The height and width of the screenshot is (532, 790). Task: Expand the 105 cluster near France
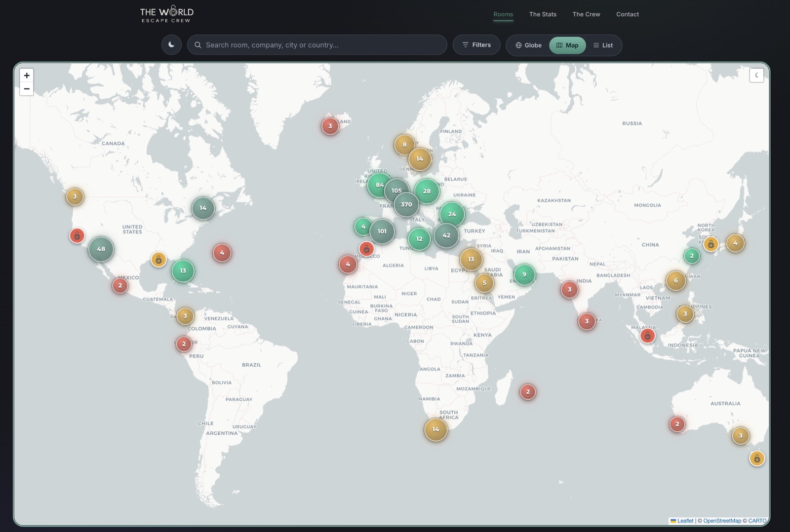(396, 190)
